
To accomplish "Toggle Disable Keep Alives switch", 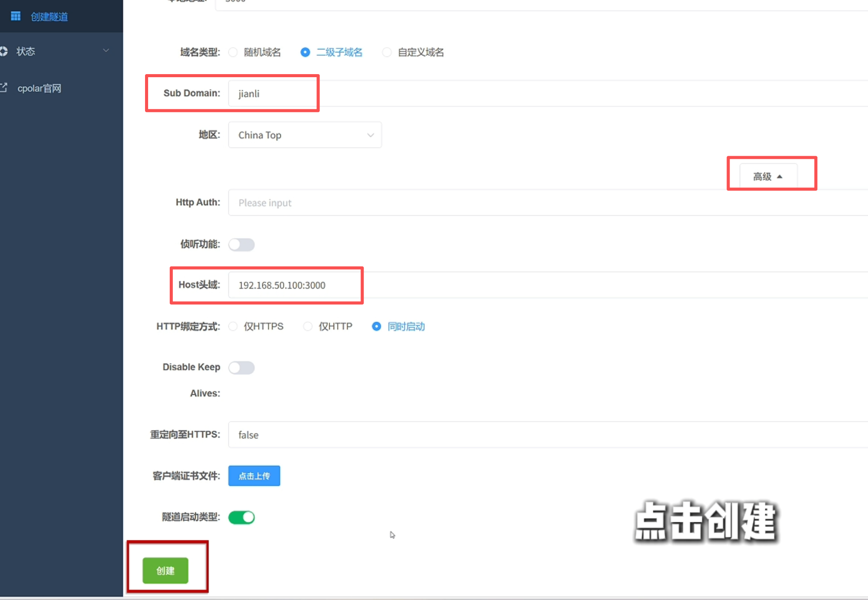I will click(241, 367).
